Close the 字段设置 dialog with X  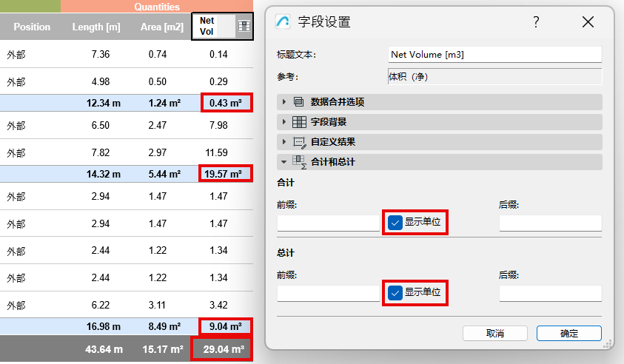[588, 21]
